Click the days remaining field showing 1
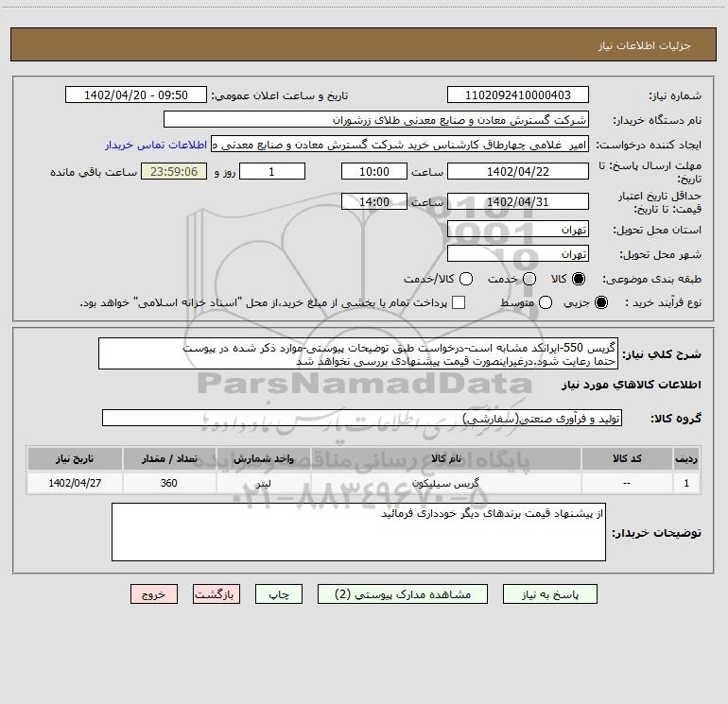This screenshot has width=728, height=704. [x=272, y=171]
